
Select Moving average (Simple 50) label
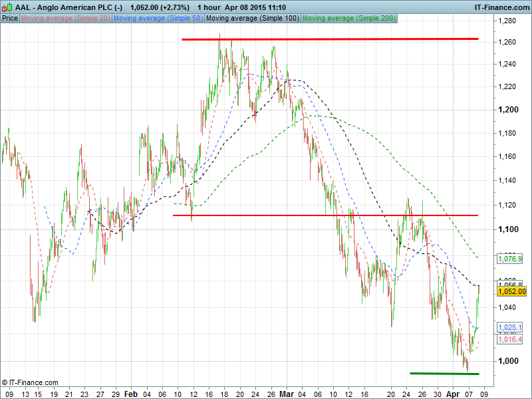158,18
